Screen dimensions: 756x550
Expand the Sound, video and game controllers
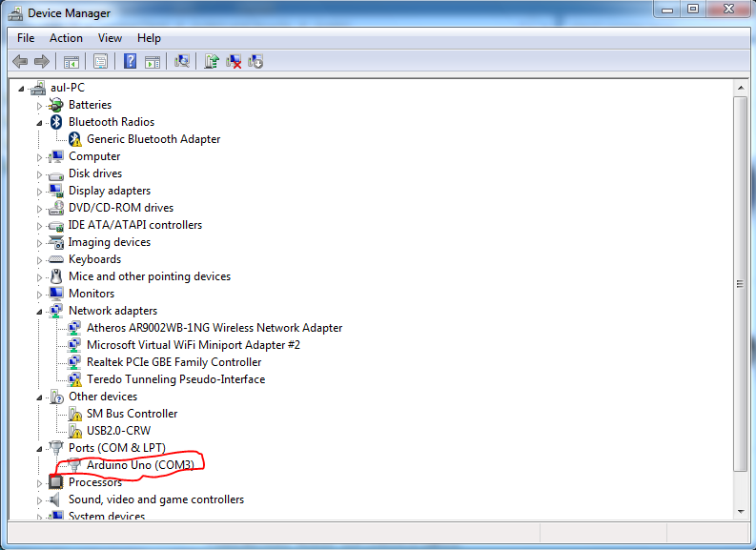pyautogui.click(x=39, y=500)
